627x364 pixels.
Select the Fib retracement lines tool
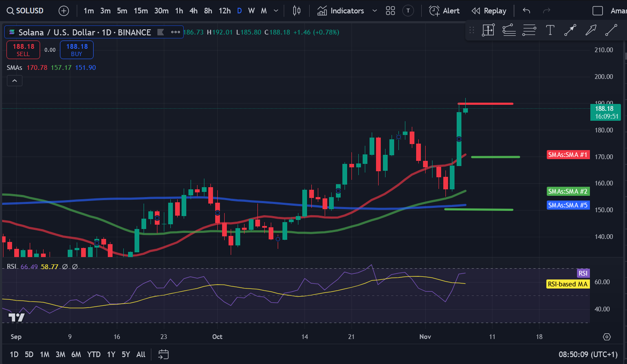click(529, 30)
